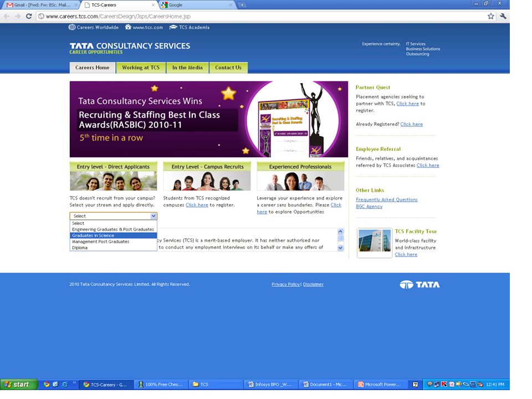The image size is (532, 399).
Task: Choose the top "Select" entry in the open list
Action: point(113,223)
